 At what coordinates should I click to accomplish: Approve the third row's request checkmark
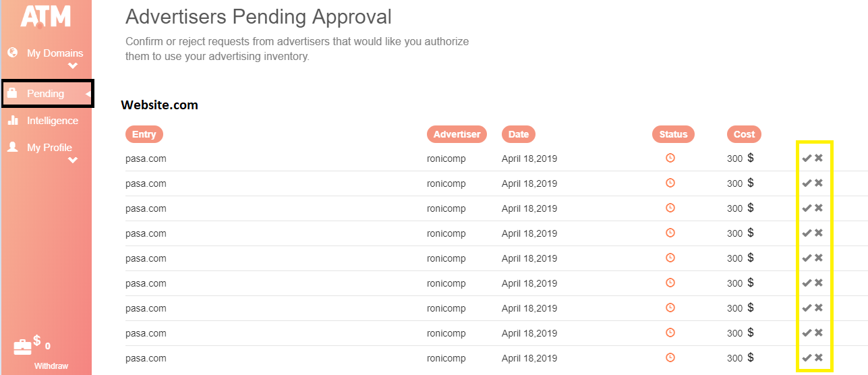tap(807, 208)
